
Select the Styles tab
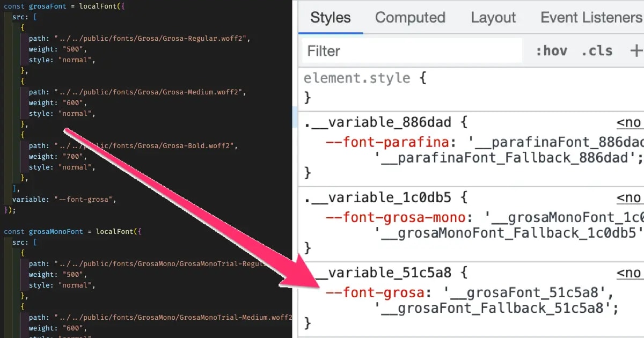[330, 17]
